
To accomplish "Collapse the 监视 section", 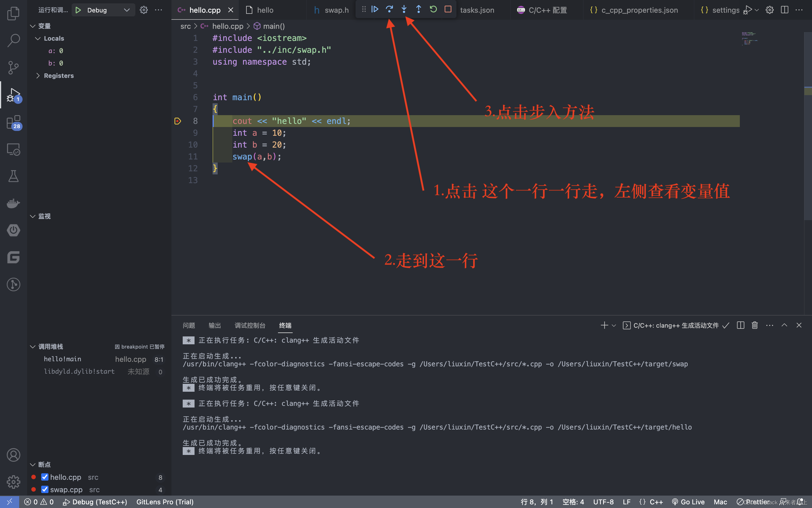I will [x=32, y=216].
